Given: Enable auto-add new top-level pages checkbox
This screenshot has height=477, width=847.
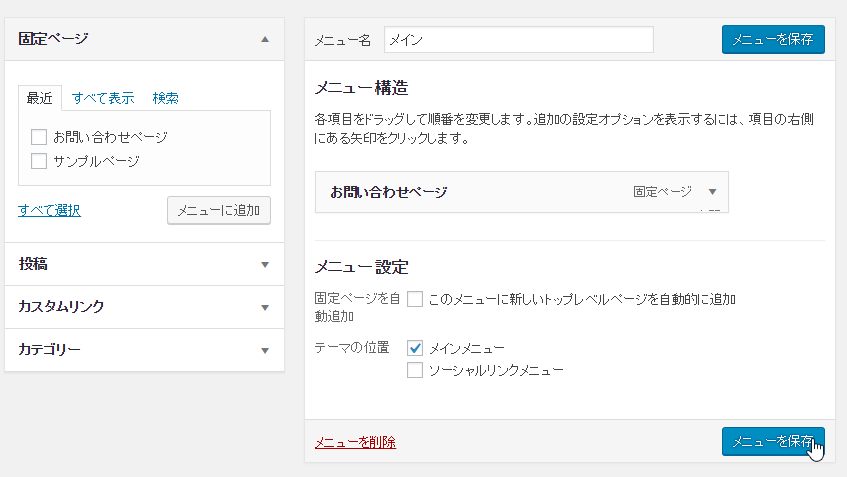Looking at the screenshot, I should pyautogui.click(x=415, y=298).
